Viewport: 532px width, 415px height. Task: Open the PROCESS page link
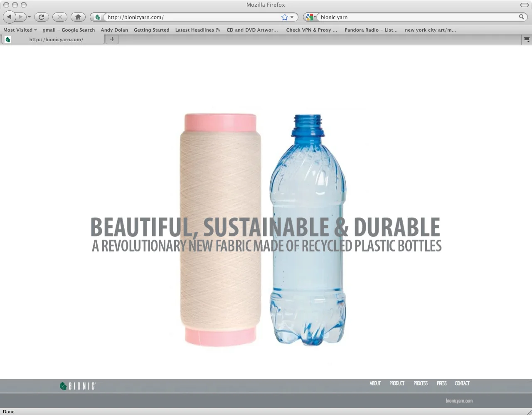[421, 383]
